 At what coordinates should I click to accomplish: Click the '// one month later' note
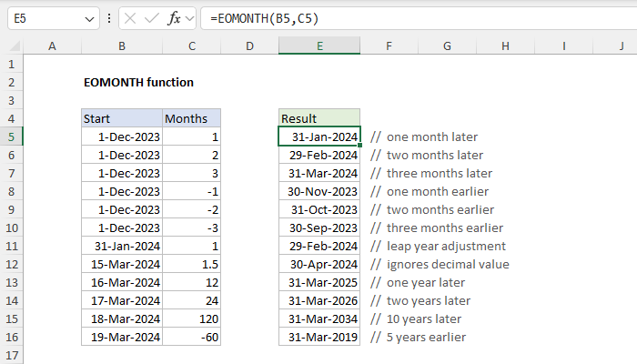coord(424,136)
